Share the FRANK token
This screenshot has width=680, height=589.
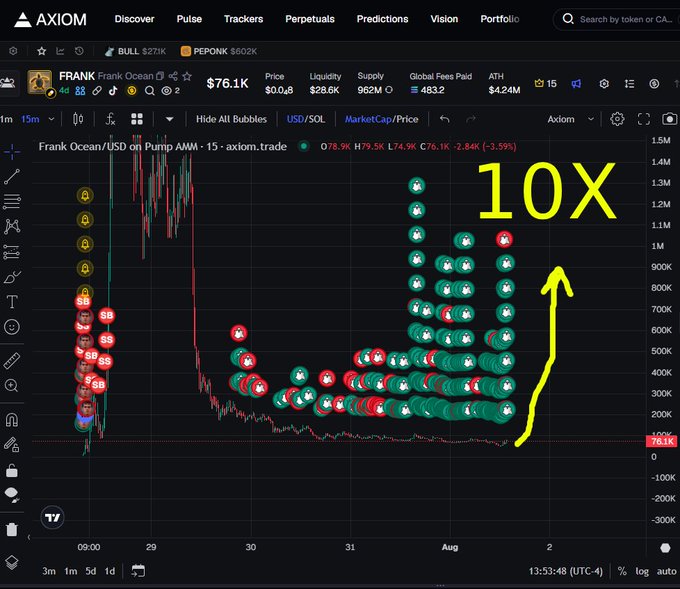tap(173, 76)
